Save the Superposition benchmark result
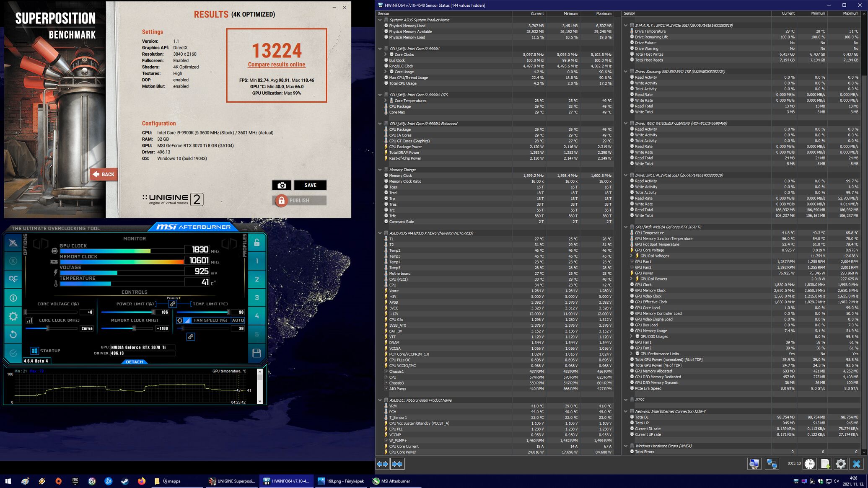Image resolution: width=868 pixels, height=488 pixels. pos(310,185)
